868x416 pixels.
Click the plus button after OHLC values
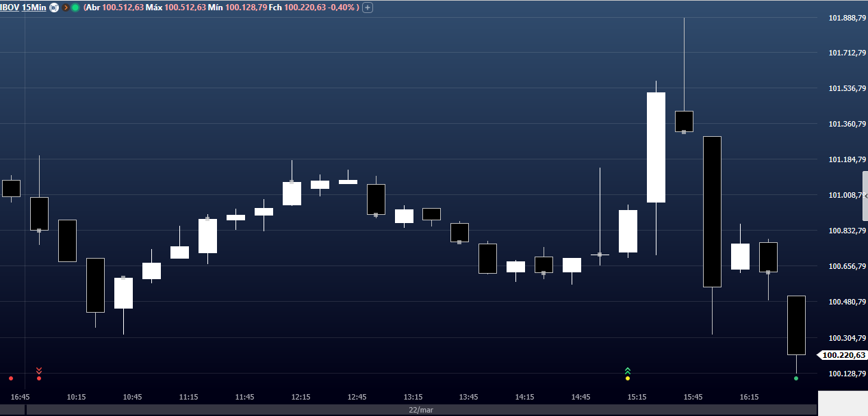(x=368, y=8)
